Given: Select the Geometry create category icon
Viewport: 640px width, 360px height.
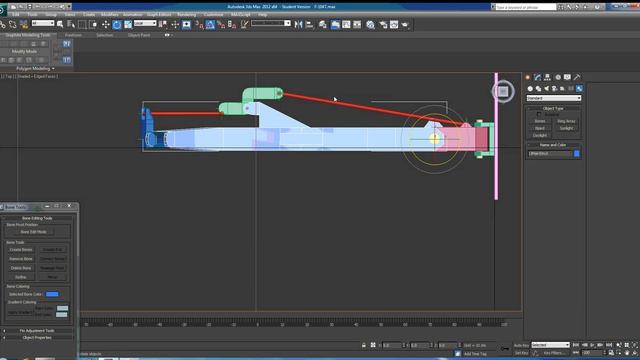Looking at the screenshot, I should (530, 88).
